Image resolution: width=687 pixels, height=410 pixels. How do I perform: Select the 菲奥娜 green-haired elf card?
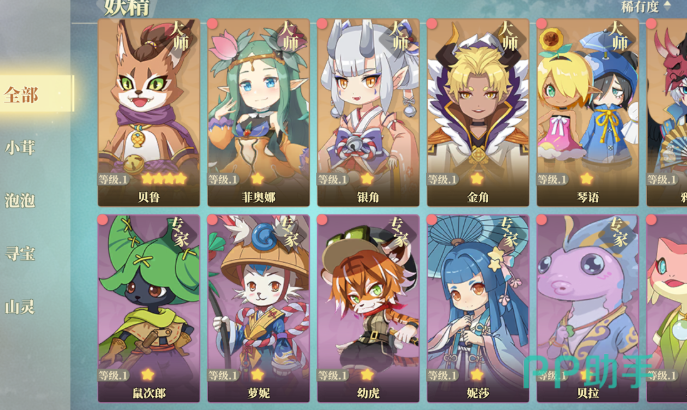coord(259,112)
